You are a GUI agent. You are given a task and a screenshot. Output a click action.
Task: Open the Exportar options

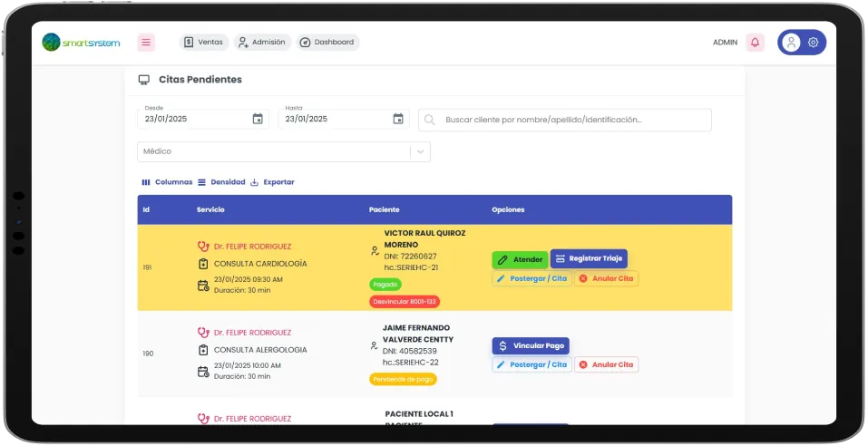point(272,182)
